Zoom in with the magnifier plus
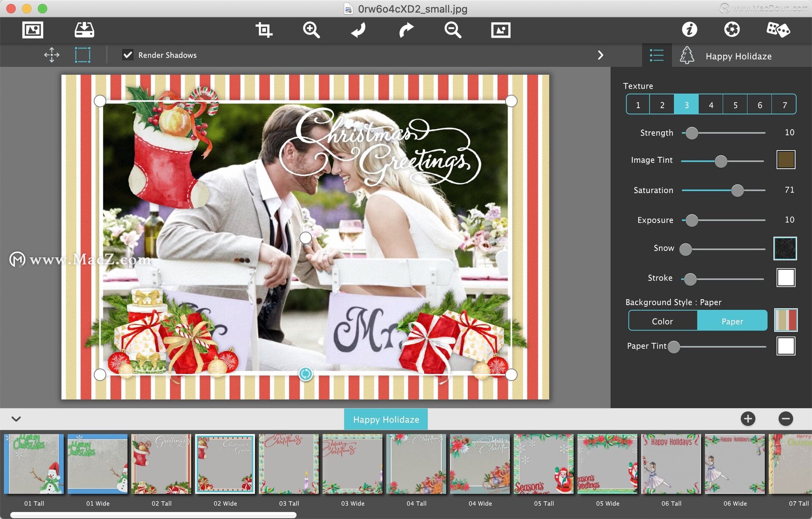812x519 pixels. coord(311,30)
